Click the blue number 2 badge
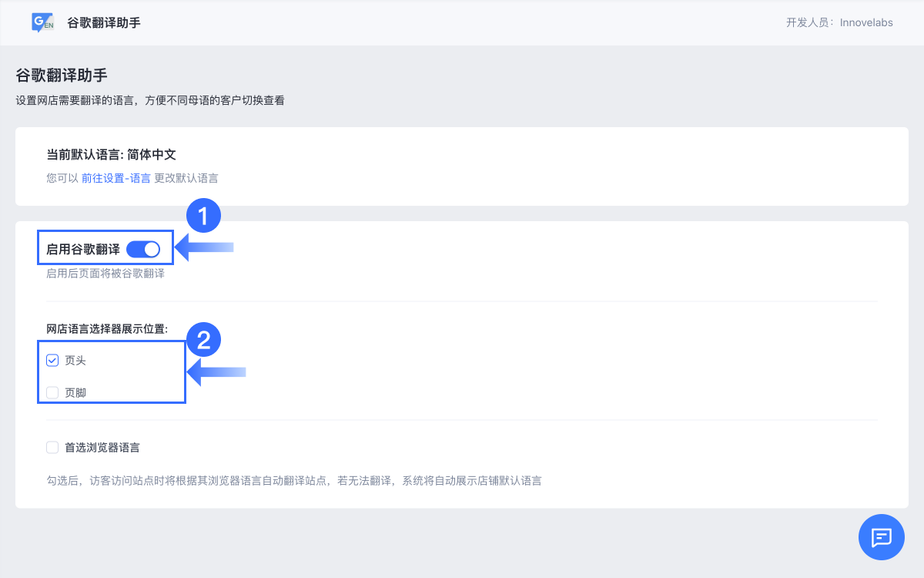Screen dimensions: 924x578 203,340
